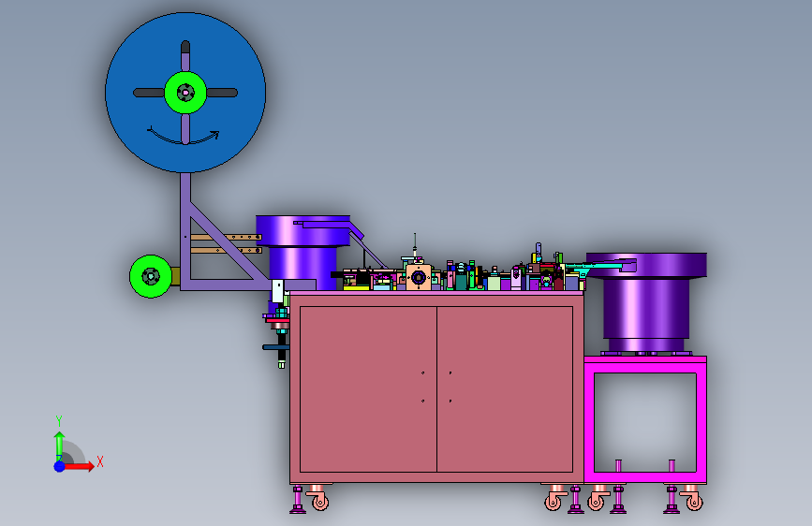This screenshot has width=812, height=526.
Task: Pick the rotation arrow mark on the reel
Action: tap(184, 136)
